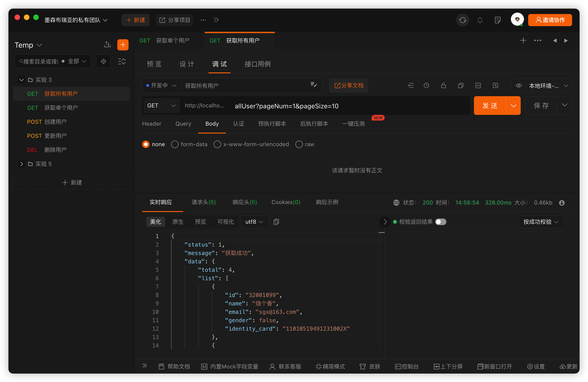Screen dimensions: 588x382
Task: Open the GET method dropdown
Action: click(x=161, y=106)
